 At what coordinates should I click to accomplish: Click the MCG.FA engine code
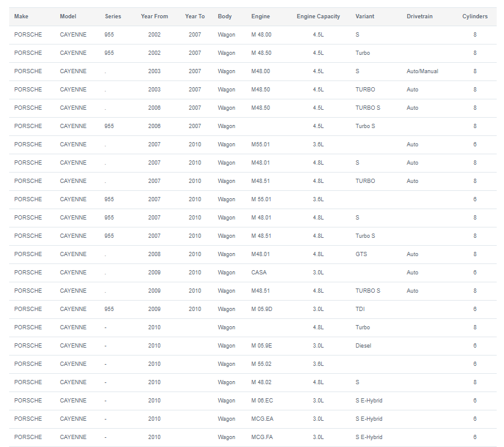262,437
